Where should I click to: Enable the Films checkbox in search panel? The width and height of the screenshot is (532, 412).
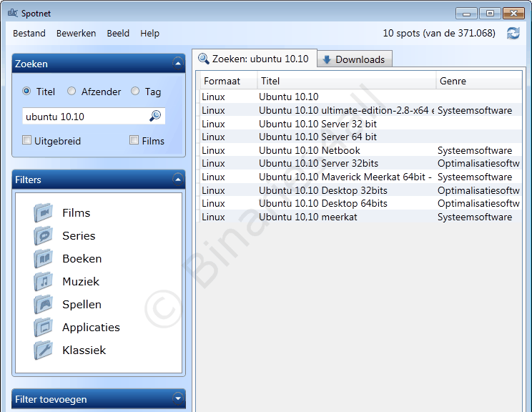(134, 139)
